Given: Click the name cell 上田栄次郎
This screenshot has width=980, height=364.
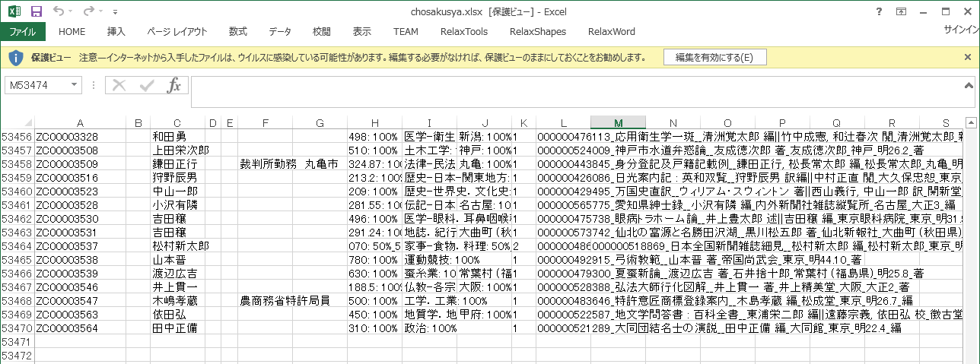Looking at the screenshot, I should (x=177, y=150).
